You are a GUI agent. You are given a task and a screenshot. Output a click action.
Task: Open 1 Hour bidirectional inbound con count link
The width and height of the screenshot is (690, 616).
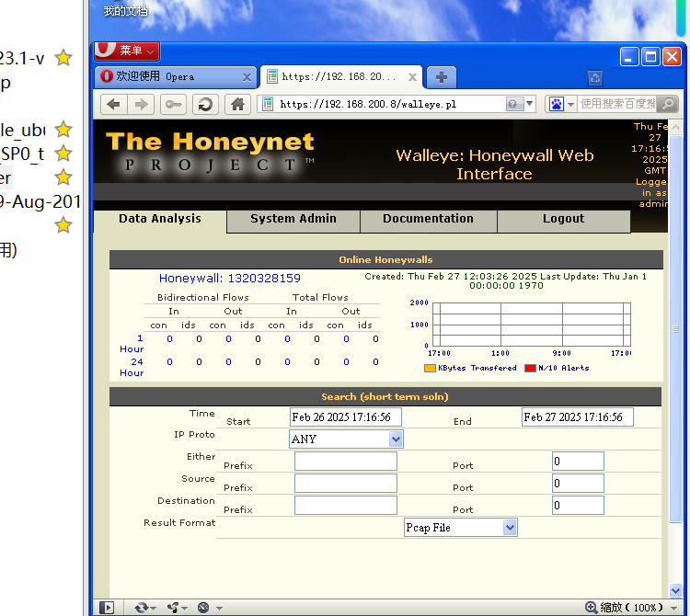tap(169, 339)
